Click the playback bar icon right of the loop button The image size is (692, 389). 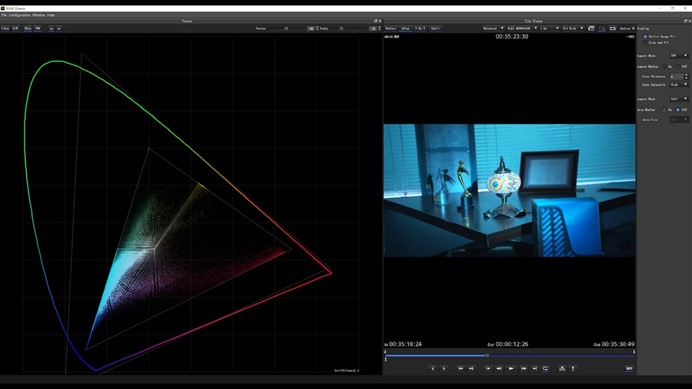point(562,368)
